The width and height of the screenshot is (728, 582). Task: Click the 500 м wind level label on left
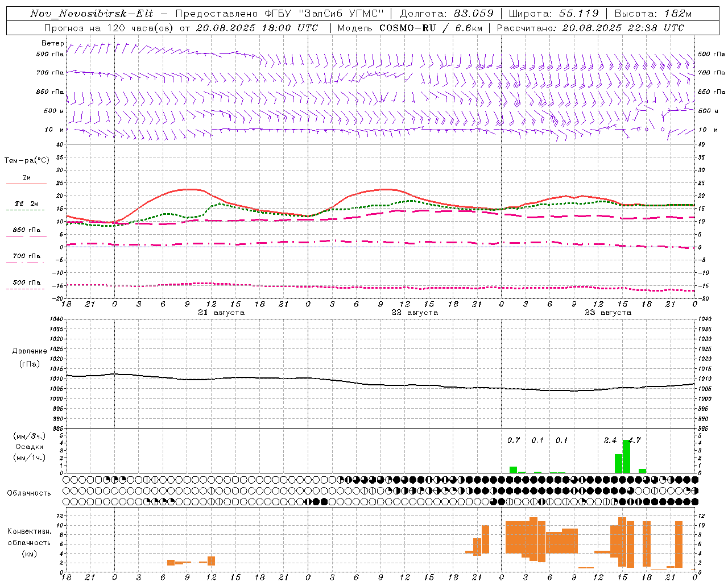coord(54,111)
